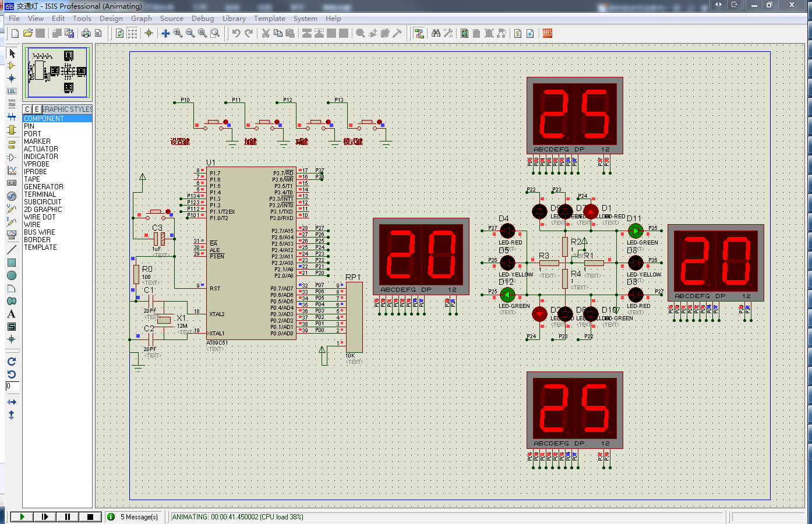
Task: Select the Buses mode tool
Action: click(x=12, y=117)
